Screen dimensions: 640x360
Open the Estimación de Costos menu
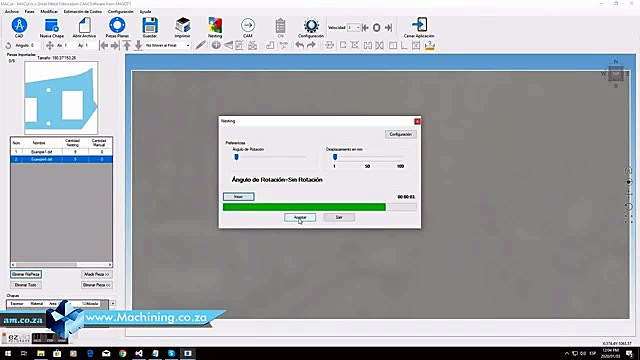(x=83, y=11)
